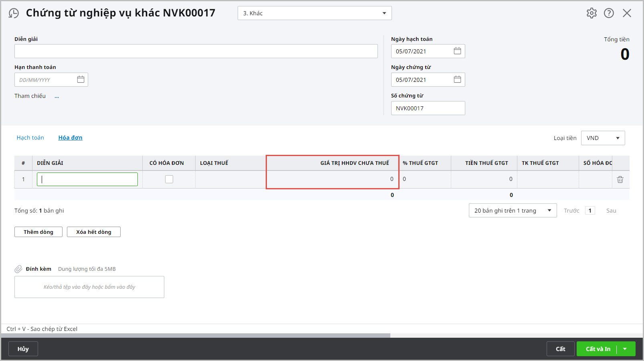644x361 pixels.
Task: Switch to the Hạch toán tab
Action: (30, 138)
